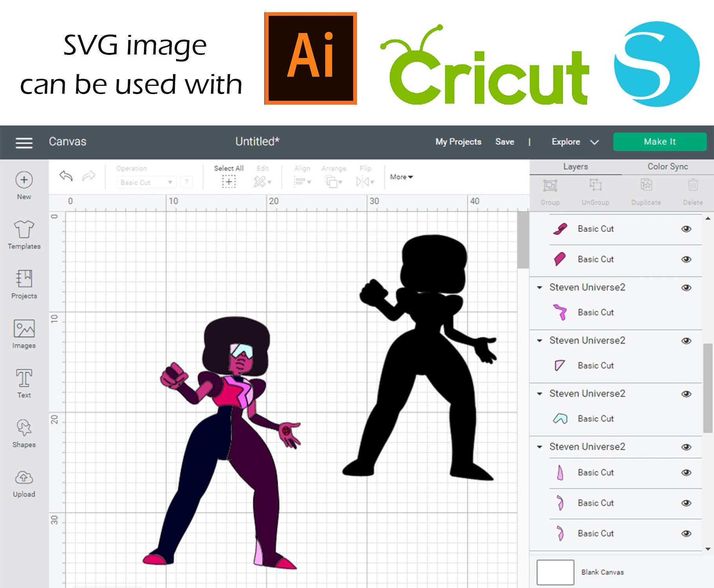
Task: Expand the More toolbar dropdown
Action: [x=401, y=177]
